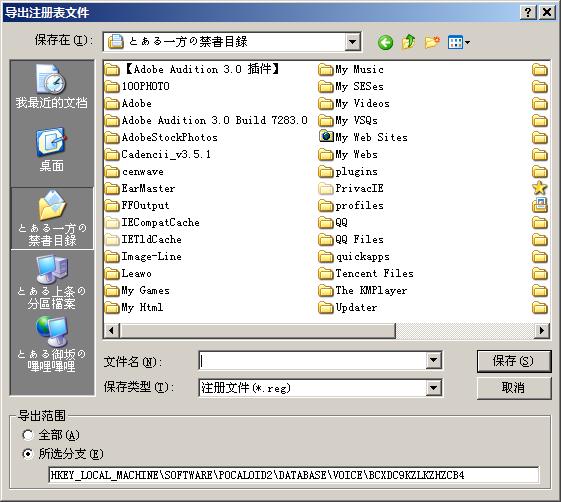The width and height of the screenshot is (561, 502).
Task: Click the horizontal scrollbar thumb
Action: (x=258, y=330)
